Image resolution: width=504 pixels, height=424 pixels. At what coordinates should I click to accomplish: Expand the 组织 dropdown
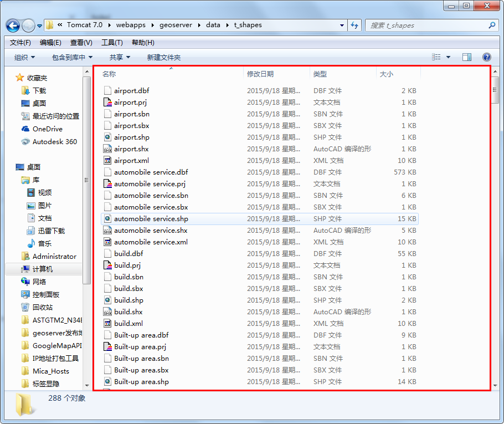coord(25,57)
